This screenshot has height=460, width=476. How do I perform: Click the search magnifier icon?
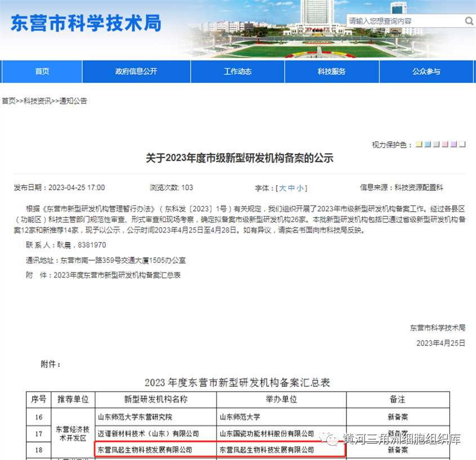(x=469, y=21)
